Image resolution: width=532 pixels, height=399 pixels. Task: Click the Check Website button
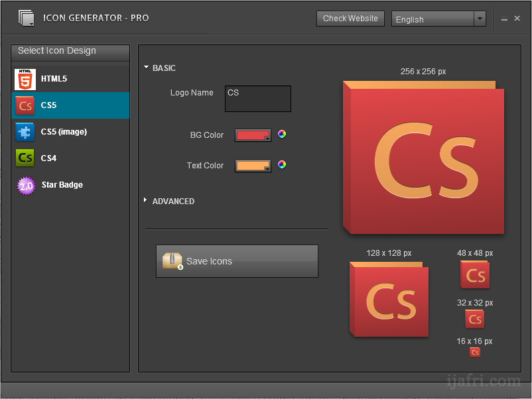(350, 19)
